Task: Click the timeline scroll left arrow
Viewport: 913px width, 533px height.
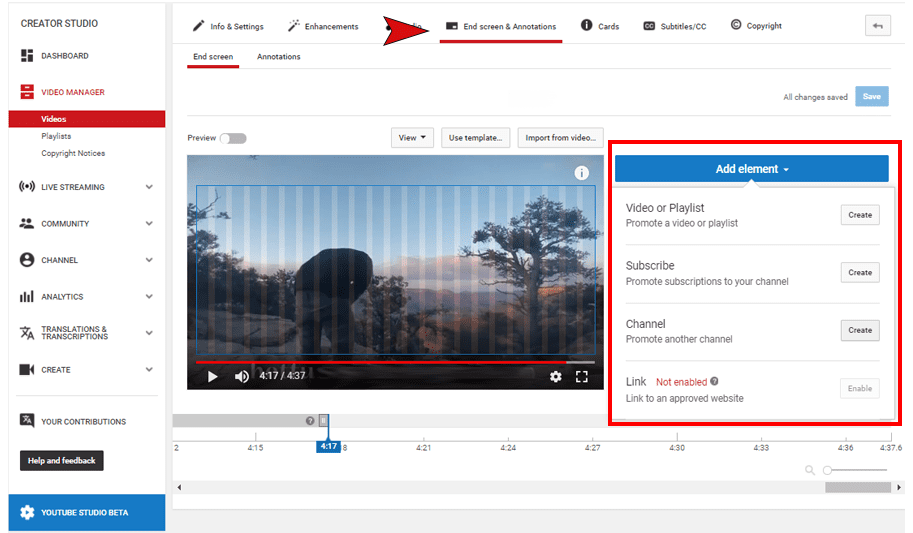Action: (x=179, y=487)
